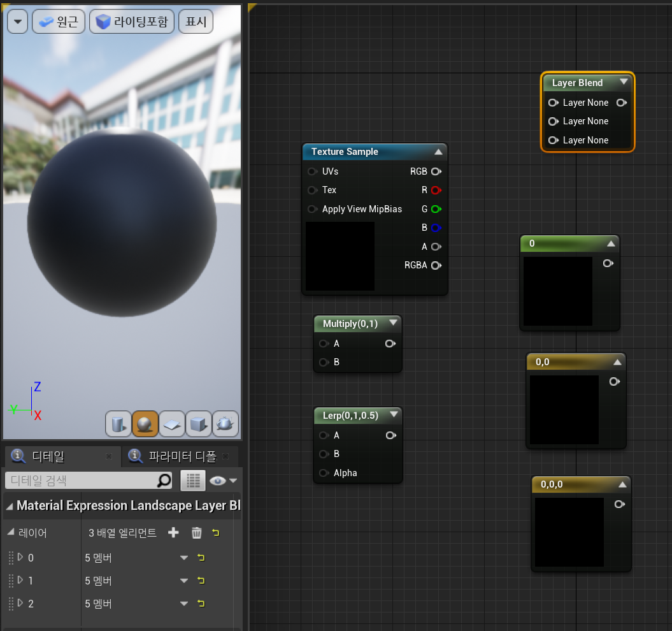This screenshot has height=631, width=672.
Task: Click Texture Sample UVs input pin
Action: (312, 171)
